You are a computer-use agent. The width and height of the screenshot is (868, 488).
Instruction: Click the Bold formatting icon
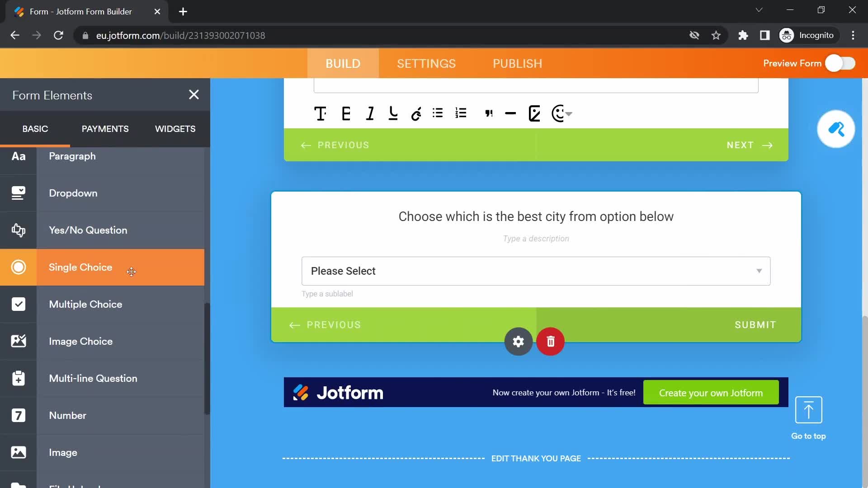(344, 113)
